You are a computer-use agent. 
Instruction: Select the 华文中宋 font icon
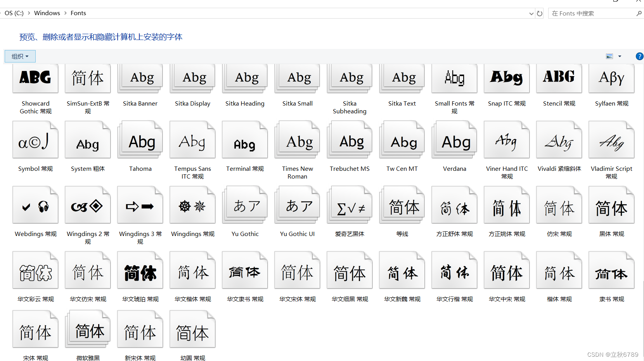pyautogui.click(x=507, y=270)
